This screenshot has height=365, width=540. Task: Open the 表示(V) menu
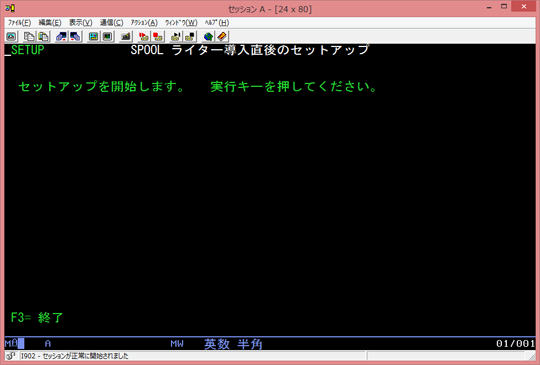click(x=80, y=23)
